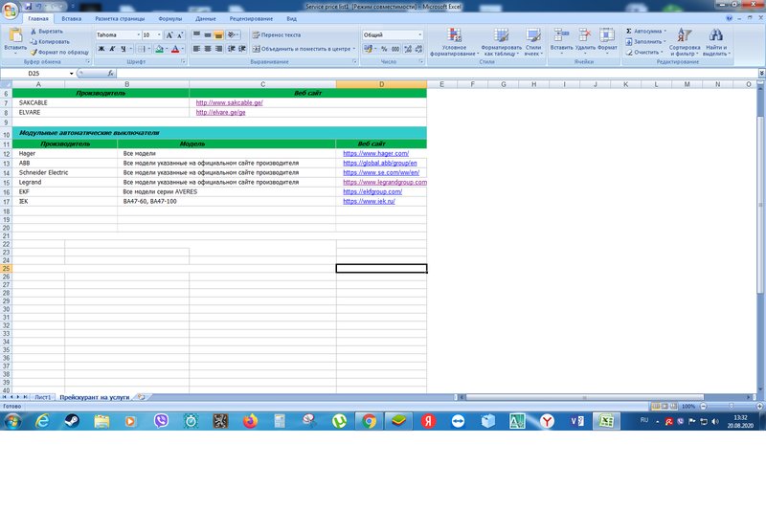The height and width of the screenshot is (532, 766).
Task: Delete cells with Удалить
Action: (x=585, y=41)
